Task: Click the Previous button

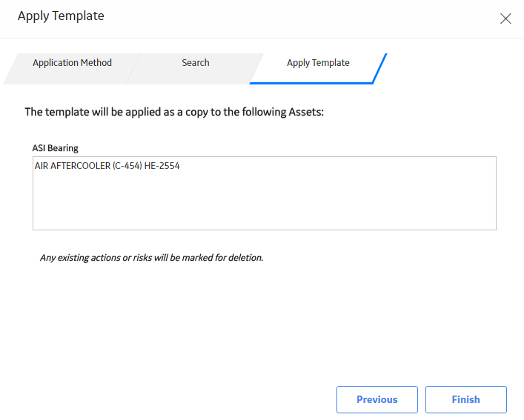Action: [x=377, y=399]
